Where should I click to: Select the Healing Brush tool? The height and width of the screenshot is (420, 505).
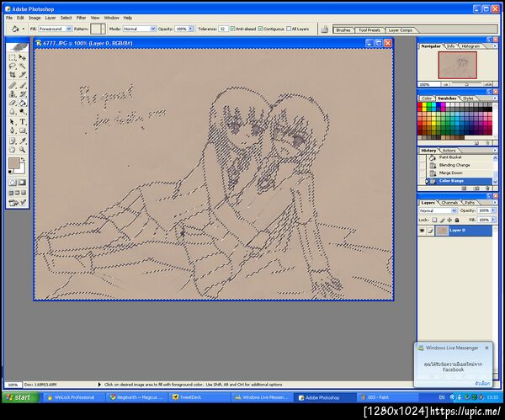pyautogui.click(x=13, y=86)
